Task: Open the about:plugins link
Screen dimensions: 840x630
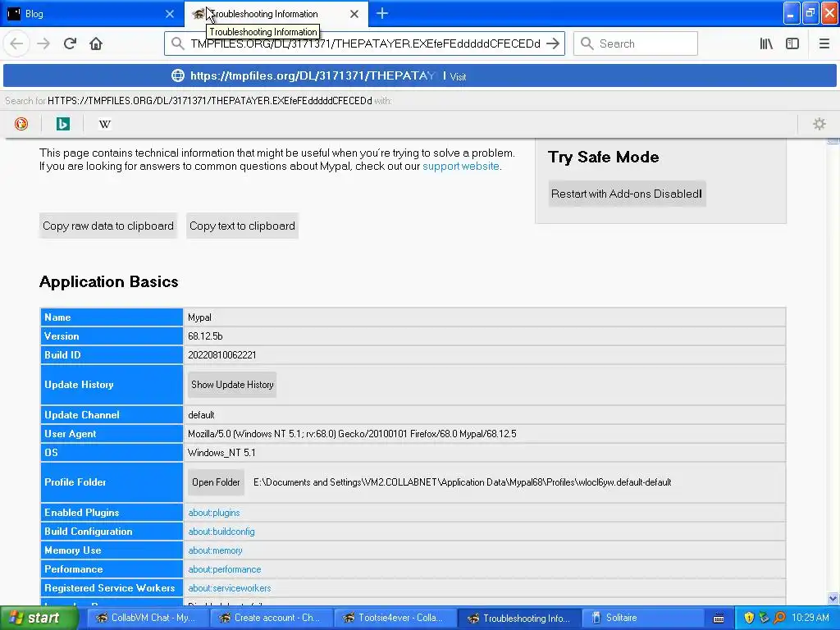Action: click(x=214, y=513)
